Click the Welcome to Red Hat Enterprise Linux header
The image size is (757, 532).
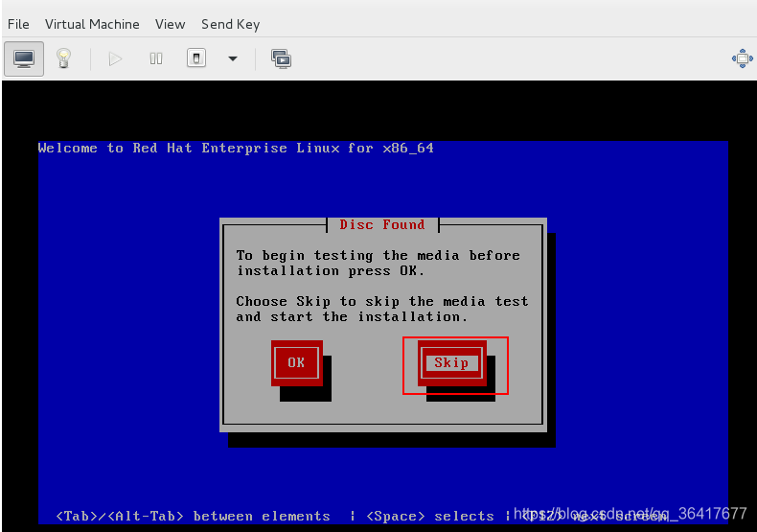(236, 148)
